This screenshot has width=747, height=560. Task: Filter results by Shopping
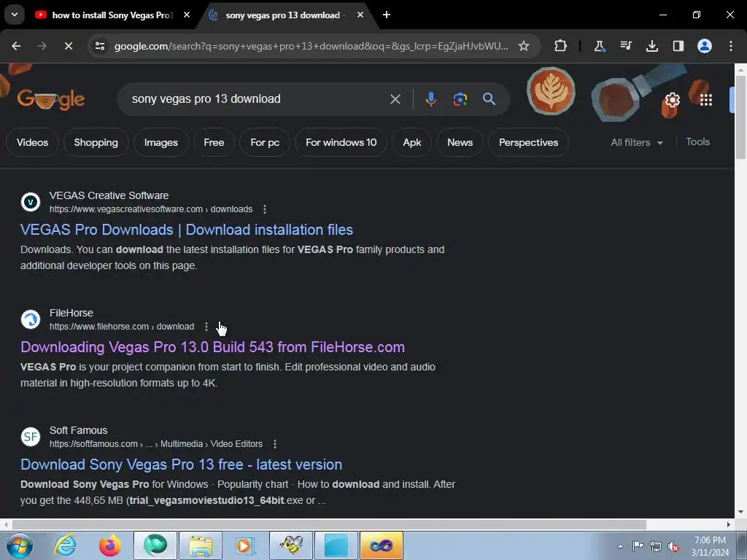pos(96,142)
